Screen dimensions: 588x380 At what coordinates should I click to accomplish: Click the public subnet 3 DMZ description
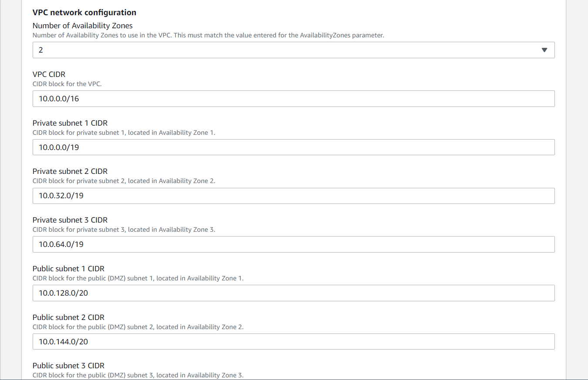tap(138, 375)
